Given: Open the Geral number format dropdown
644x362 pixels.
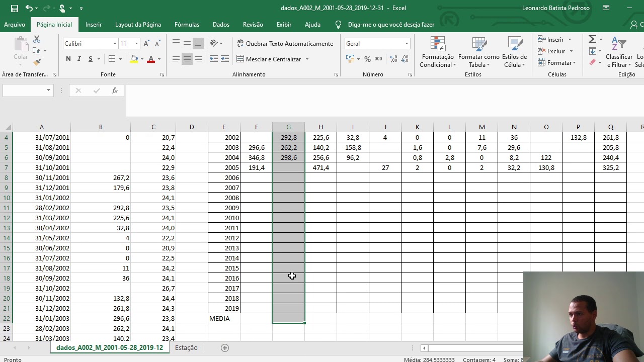Looking at the screenshot, I should click(407, 44).
